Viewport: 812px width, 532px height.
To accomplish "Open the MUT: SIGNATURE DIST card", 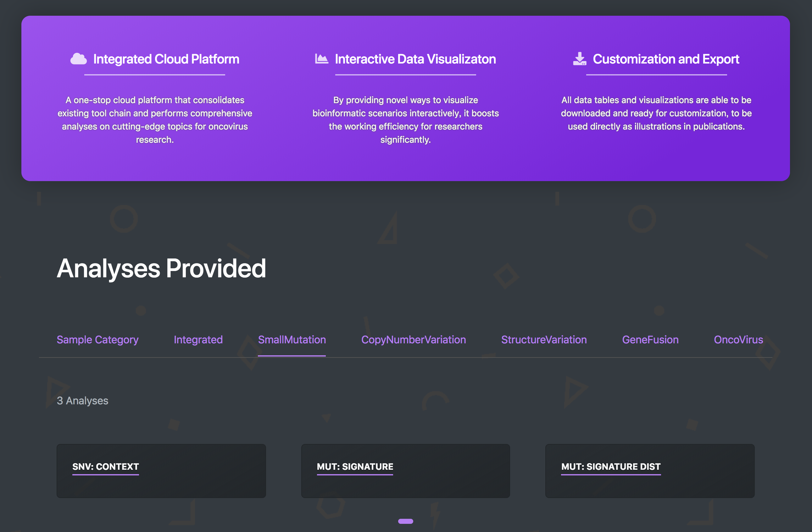I will point(650,471).
